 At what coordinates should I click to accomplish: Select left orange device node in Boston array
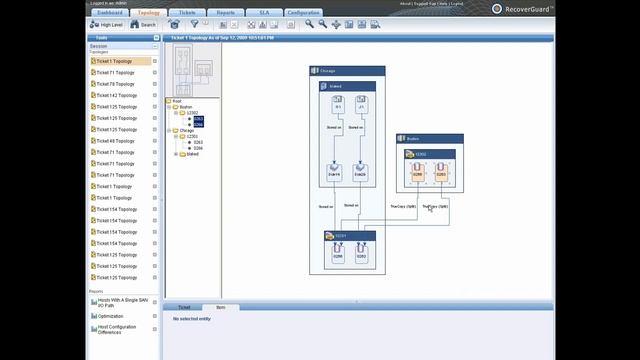coord(417,172)
